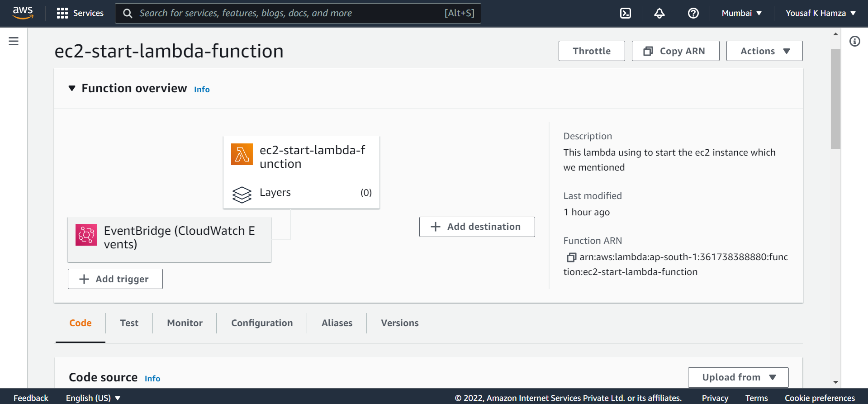Open the English (US) language selector

(93, 398)
